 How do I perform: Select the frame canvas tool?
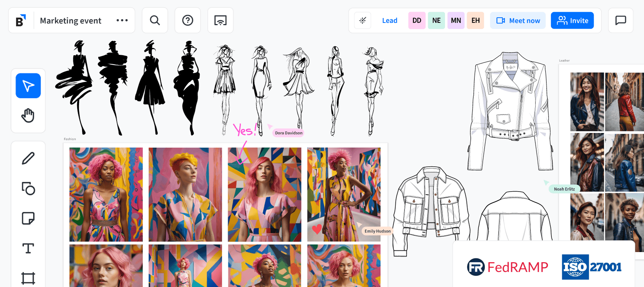pyautogui.click(x=28, y=278)
